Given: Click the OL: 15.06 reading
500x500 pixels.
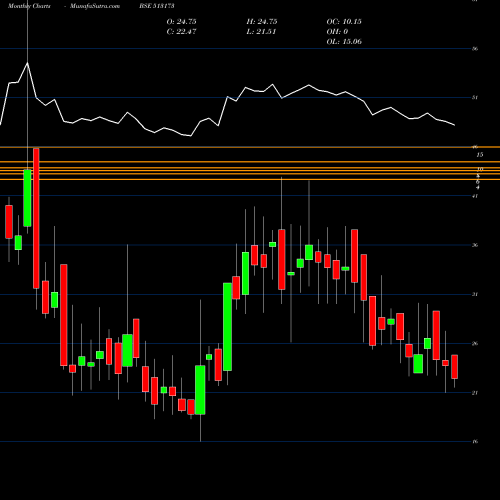Looking at the screenshot, I should [344, 42].
